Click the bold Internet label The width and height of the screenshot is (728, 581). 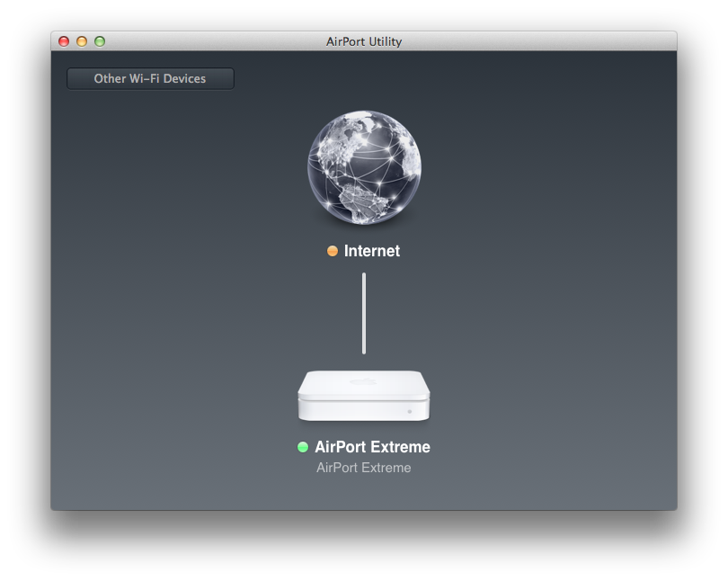pyautogui.click(x=372, y=251)
